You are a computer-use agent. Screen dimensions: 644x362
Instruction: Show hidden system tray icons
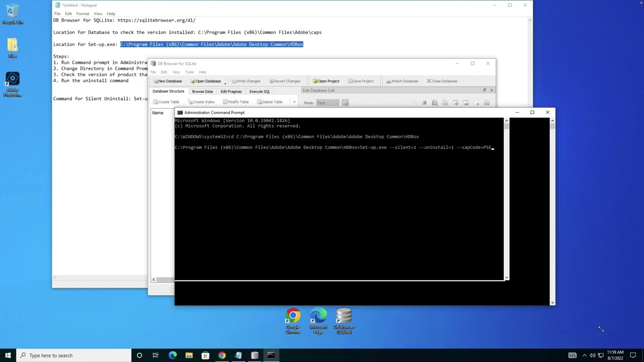(584, 355)
